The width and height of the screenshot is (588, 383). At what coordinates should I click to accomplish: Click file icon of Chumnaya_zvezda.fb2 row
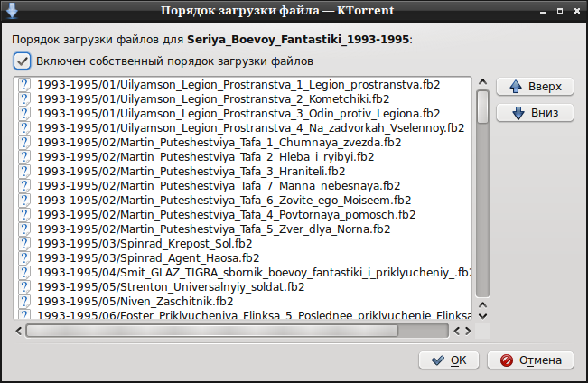coord(24,142)
